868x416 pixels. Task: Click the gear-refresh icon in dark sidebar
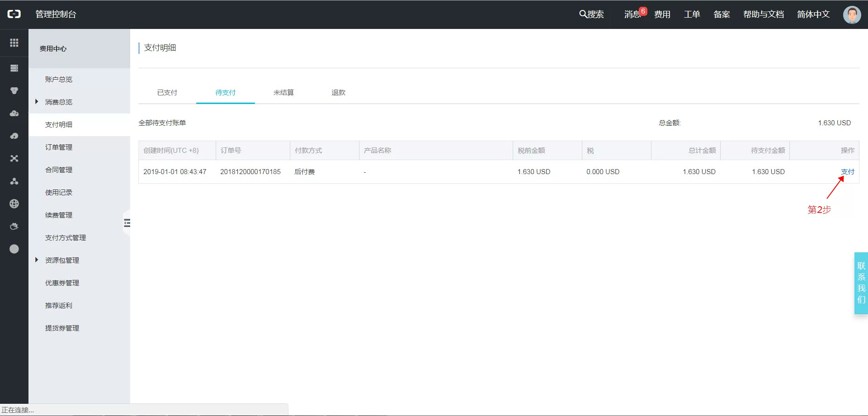click(14, 227)
